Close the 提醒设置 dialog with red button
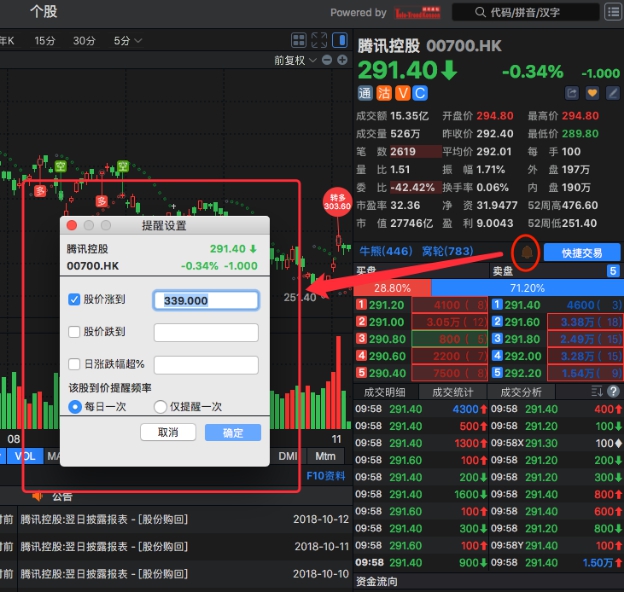The image size is (624, 592). tap(72, 226)
